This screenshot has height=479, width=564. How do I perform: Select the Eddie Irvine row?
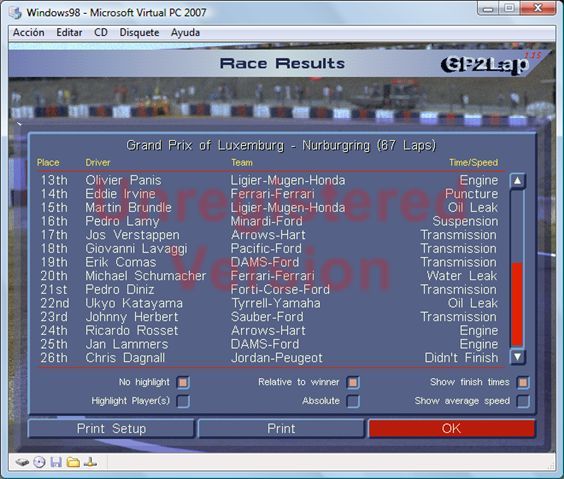pos(269,194)
